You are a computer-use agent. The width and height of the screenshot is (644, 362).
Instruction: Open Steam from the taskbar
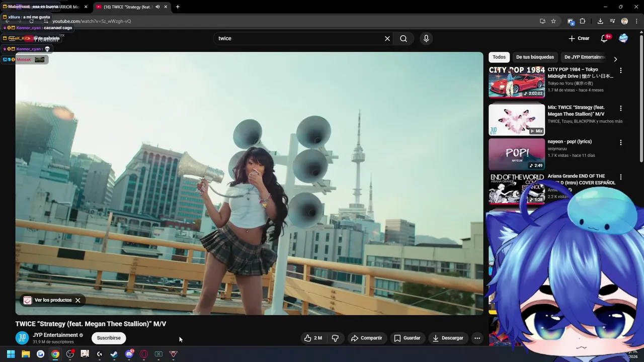[x=114, y=354]
